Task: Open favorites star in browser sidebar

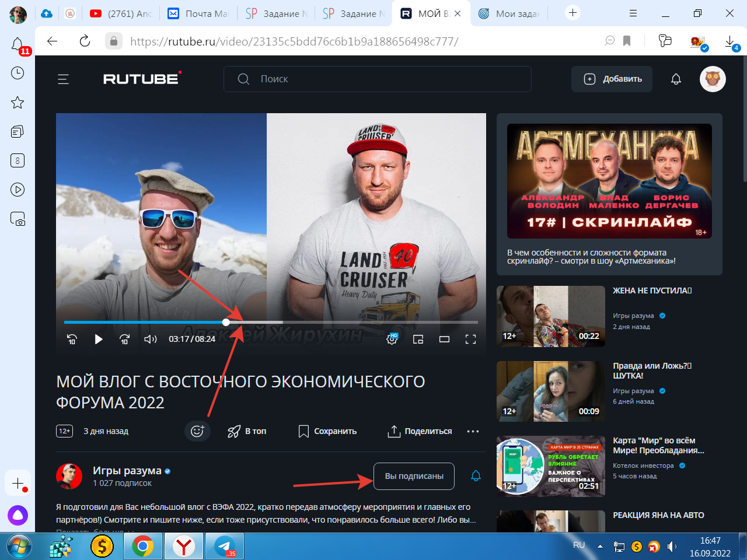Action: tap(18, 103)
